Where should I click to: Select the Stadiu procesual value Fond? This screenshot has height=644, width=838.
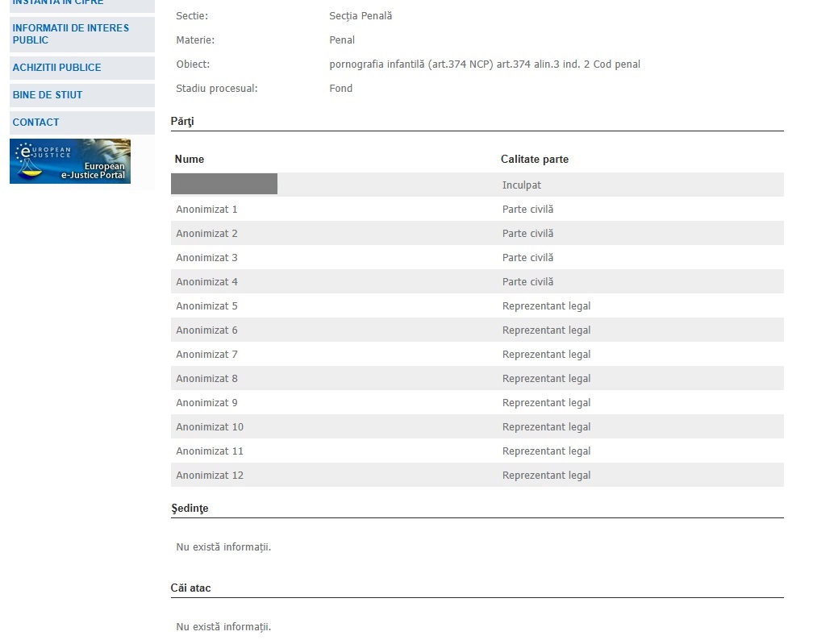click(341, 89)
